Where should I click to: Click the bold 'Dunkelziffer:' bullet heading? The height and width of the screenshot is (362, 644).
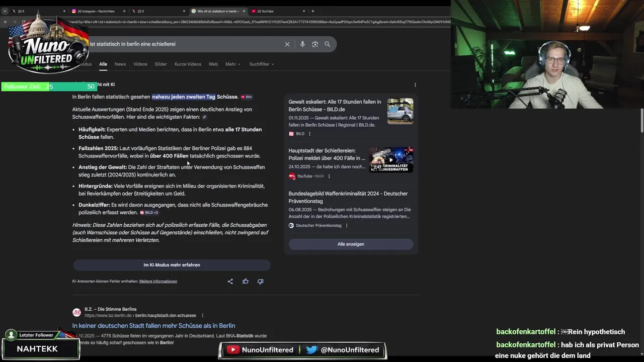(x=94, y=205)
